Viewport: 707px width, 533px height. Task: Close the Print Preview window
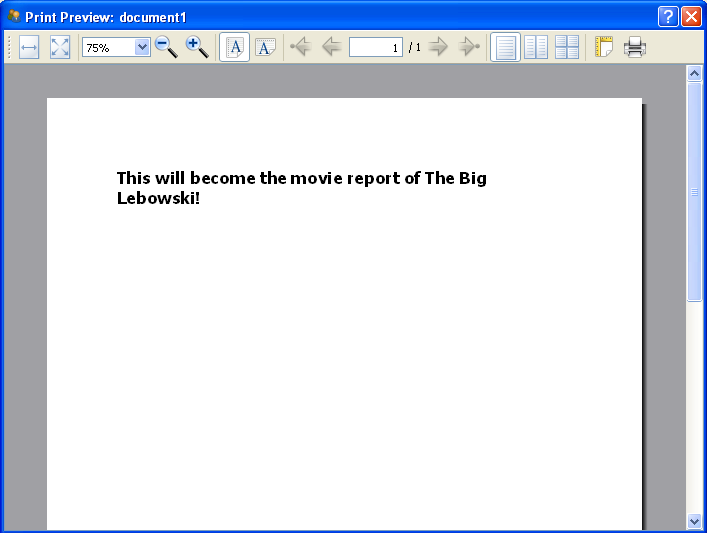tap(691, 17)
